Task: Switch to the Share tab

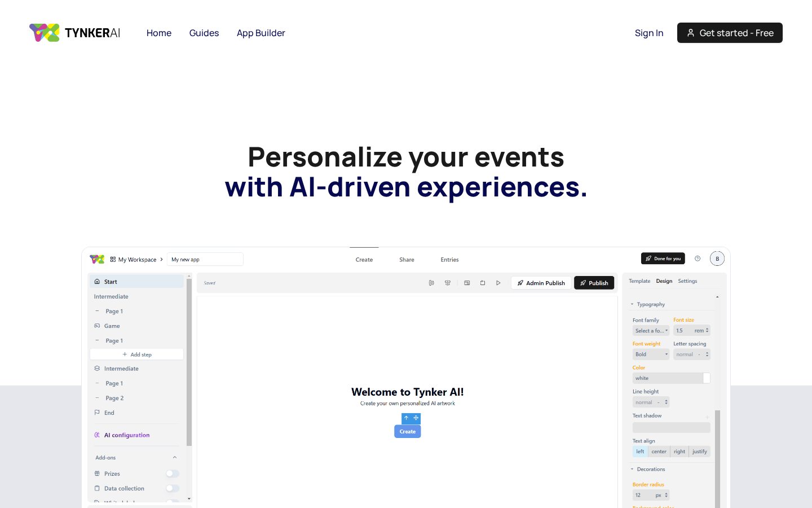Action: click(x=407, y=260)
